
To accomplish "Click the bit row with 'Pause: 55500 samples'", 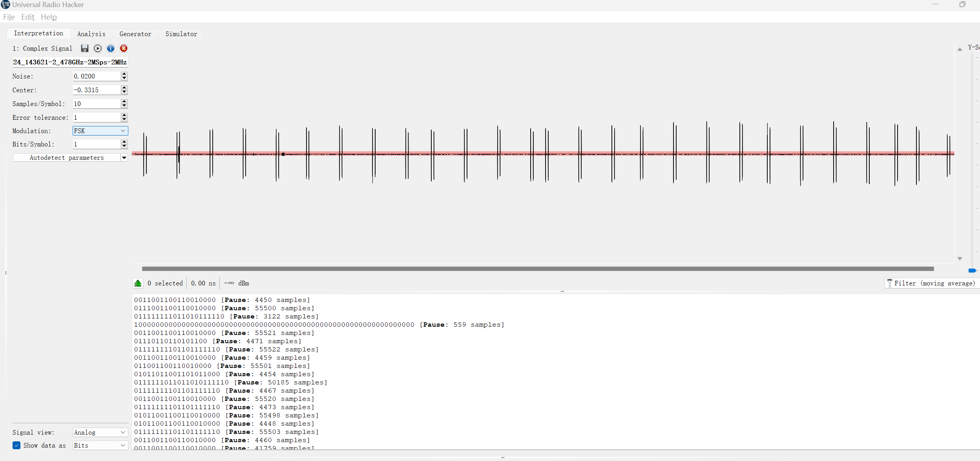I will pyautogui.click(x=224, y=308).
